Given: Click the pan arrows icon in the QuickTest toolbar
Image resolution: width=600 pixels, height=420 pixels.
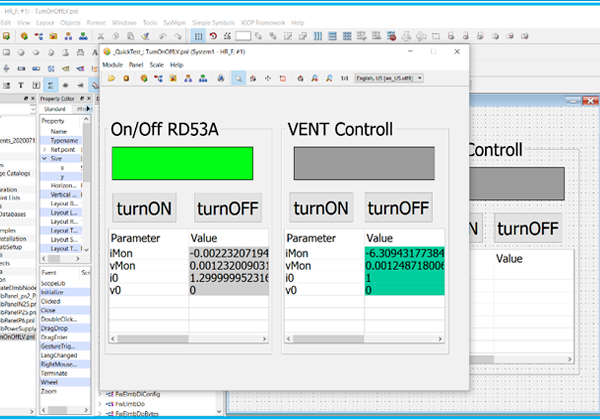Looking at the screenshot, I should 268,78.
